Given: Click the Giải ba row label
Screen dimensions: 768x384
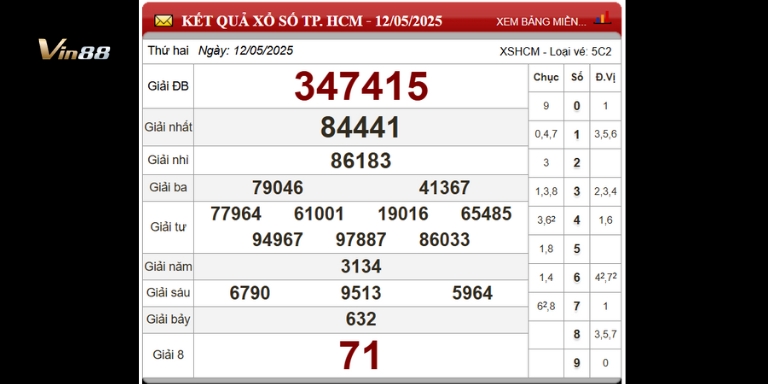Looking at the screenshot, I should click(168, 187).
